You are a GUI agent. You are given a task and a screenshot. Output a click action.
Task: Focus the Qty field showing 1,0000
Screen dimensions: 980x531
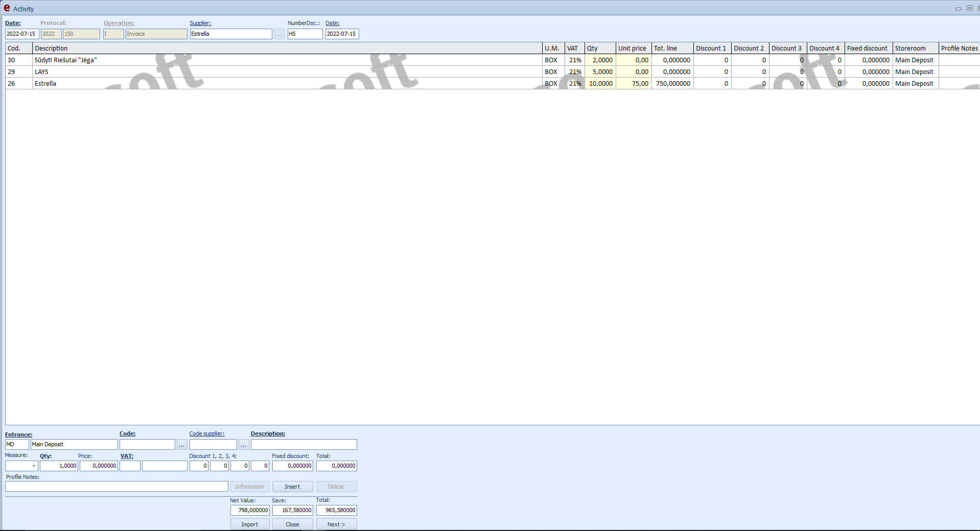point(59,466)
